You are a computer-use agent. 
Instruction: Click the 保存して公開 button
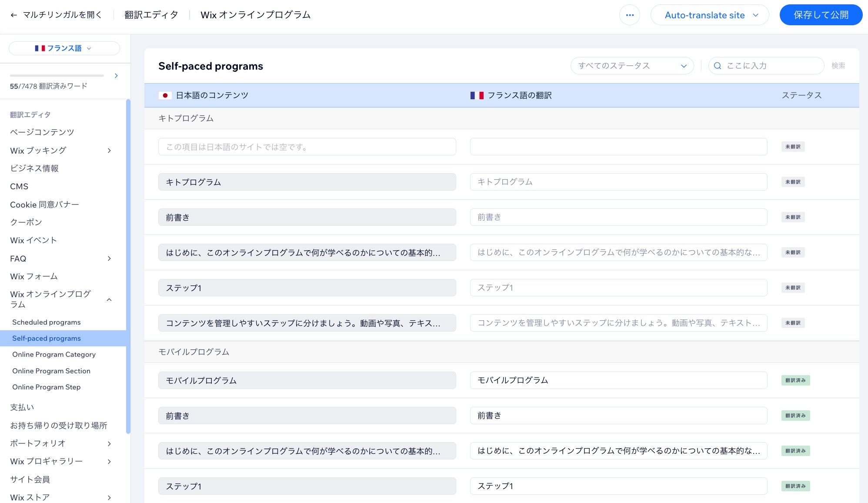821,15
